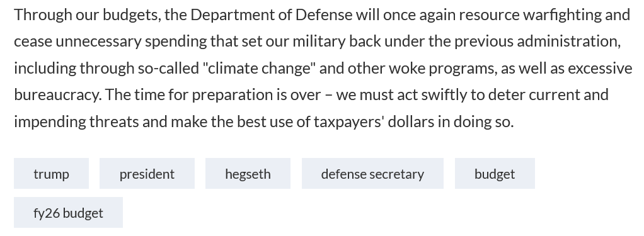The height and width of the screenshot is (236, 644).
Task: Open the 'trump' tag
Action: click(x=51, y=174)
